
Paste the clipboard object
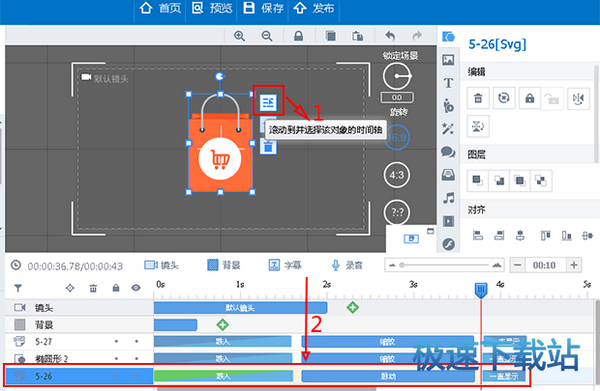point(358,36)
